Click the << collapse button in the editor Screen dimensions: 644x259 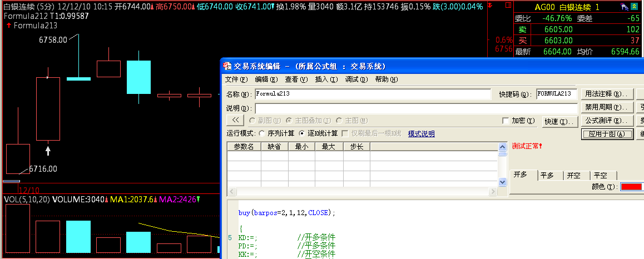[x=236, y=120]
